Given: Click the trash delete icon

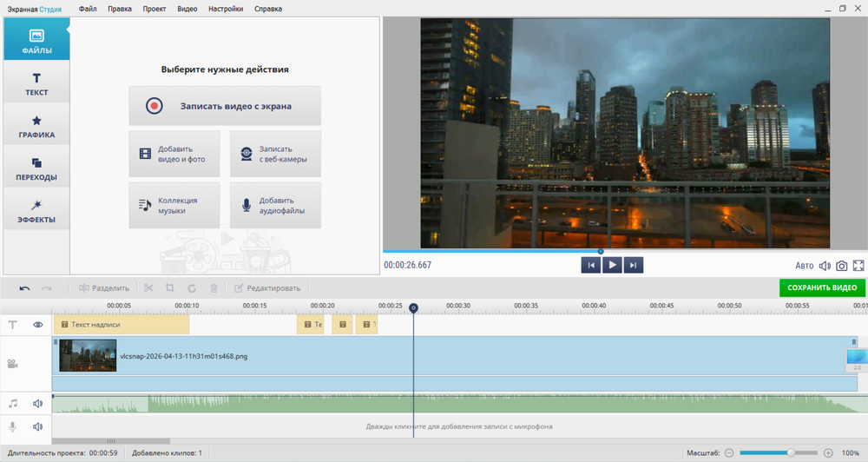Looking at the screenshot, I should [x=214, y=288].
